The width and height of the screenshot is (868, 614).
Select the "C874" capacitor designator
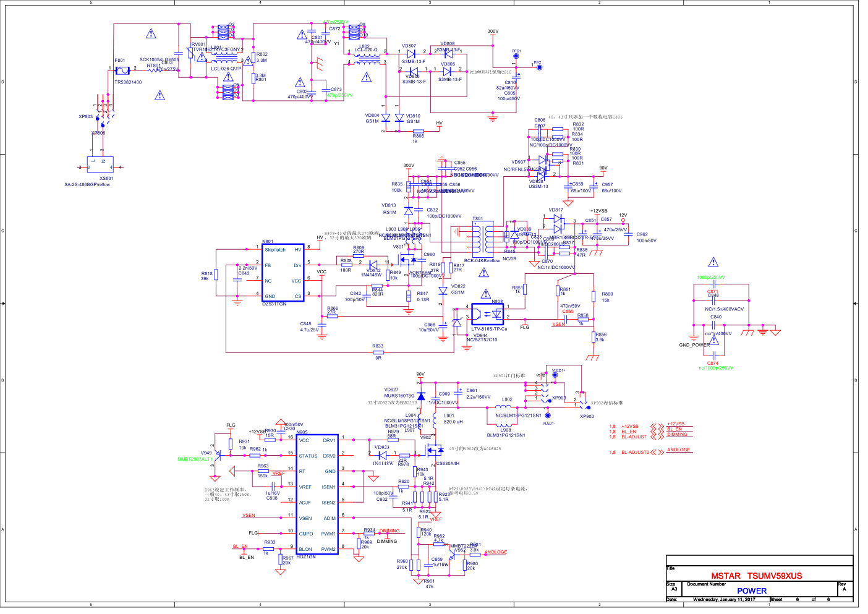713,364
